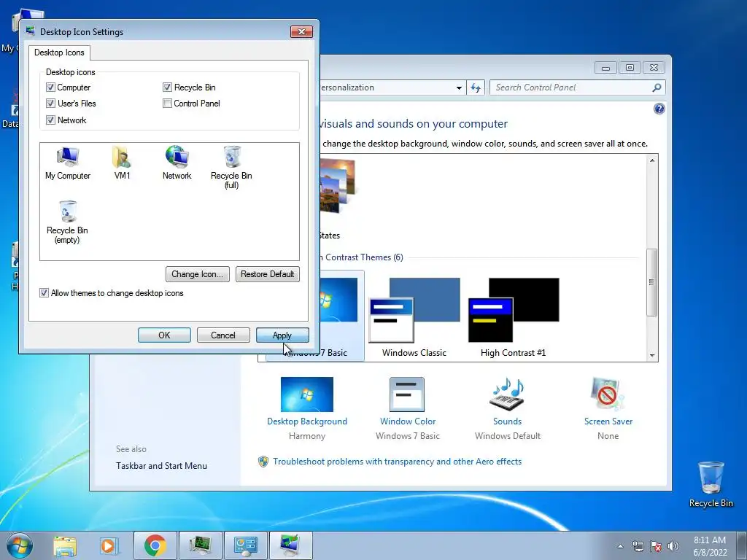Select the High Contrast #1 theme

514,316
